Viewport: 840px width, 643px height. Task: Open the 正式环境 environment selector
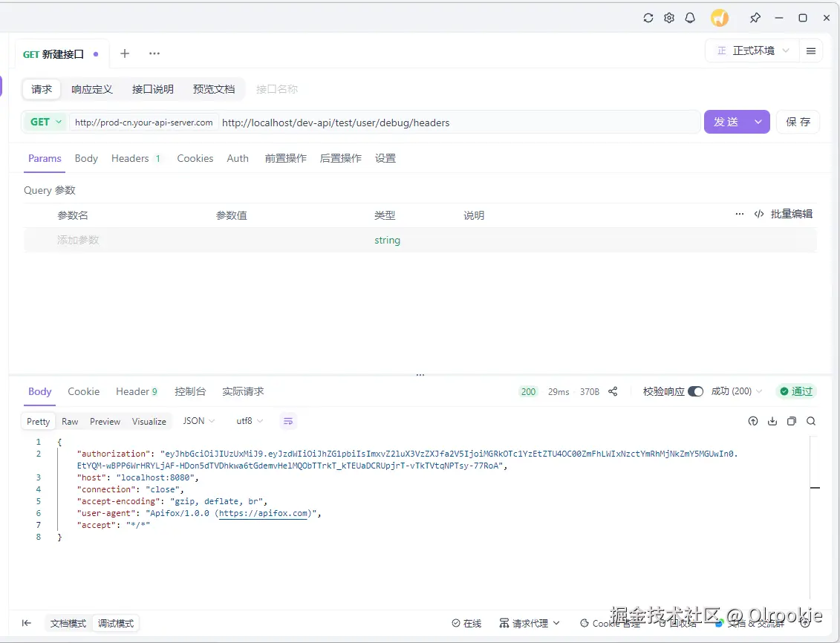[x=752, y=50]
